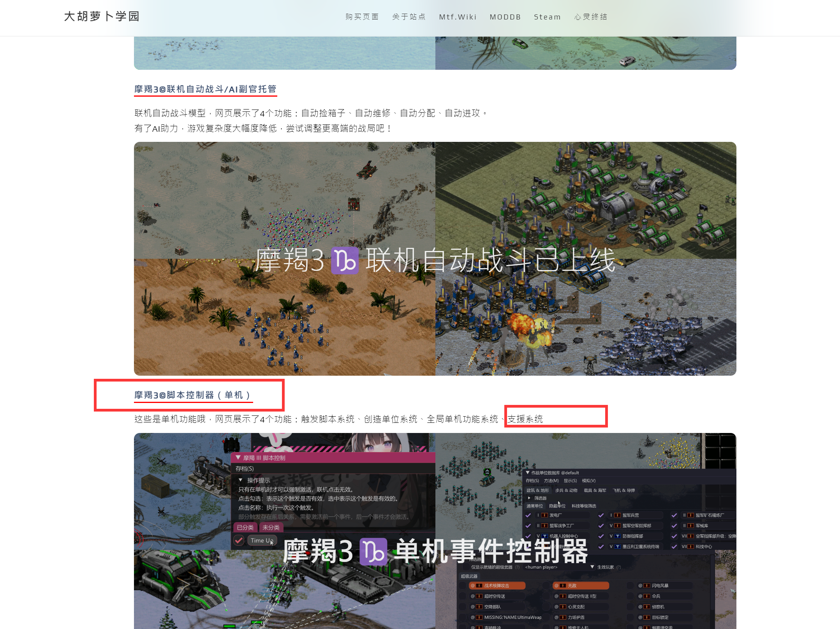Click the paragraph starting 联机自动战斗模型

click(x=311, y=113)
